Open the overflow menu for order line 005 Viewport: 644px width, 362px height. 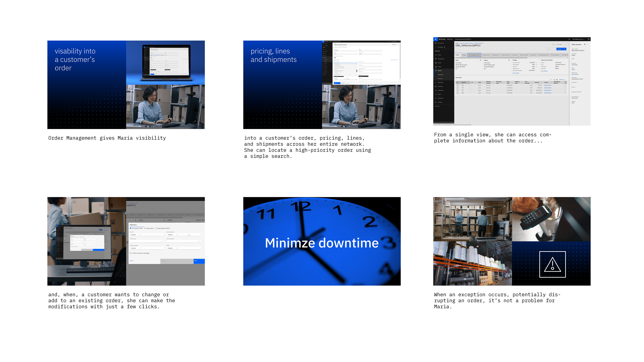(566, 85)
